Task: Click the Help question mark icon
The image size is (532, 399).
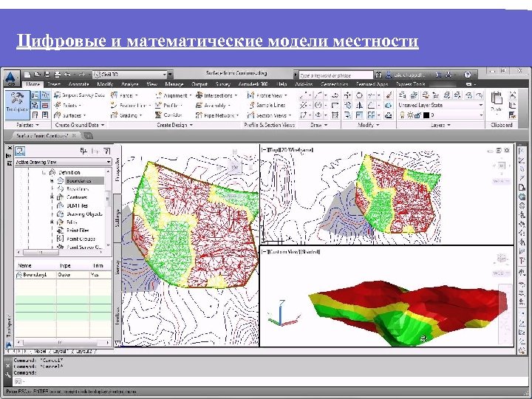Action: tap(468, 75)
